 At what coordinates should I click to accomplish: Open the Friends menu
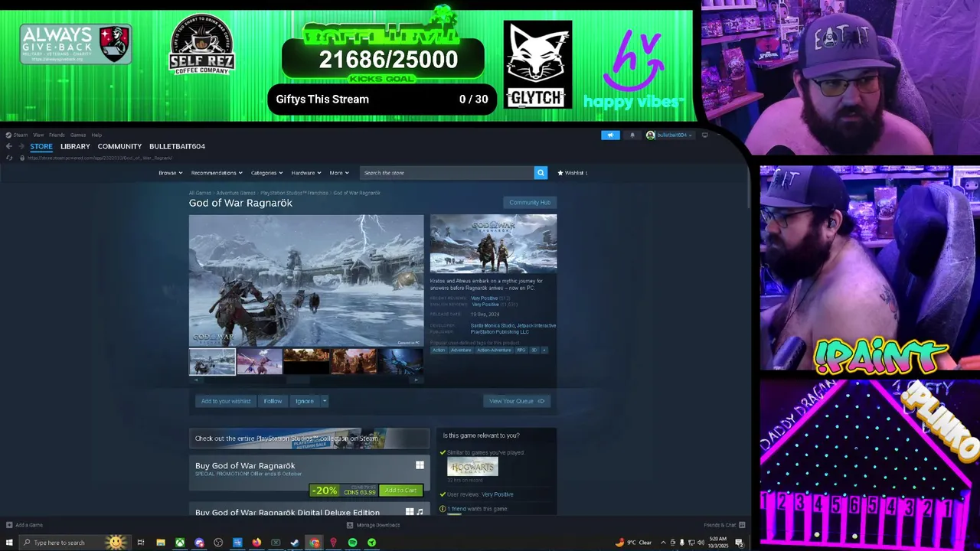pos(57,135)
